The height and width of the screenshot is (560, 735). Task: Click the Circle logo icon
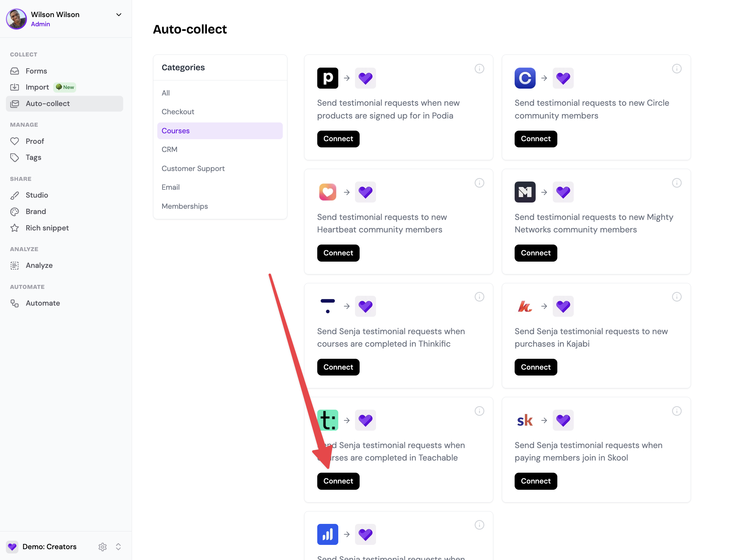(x=525, y=78)
